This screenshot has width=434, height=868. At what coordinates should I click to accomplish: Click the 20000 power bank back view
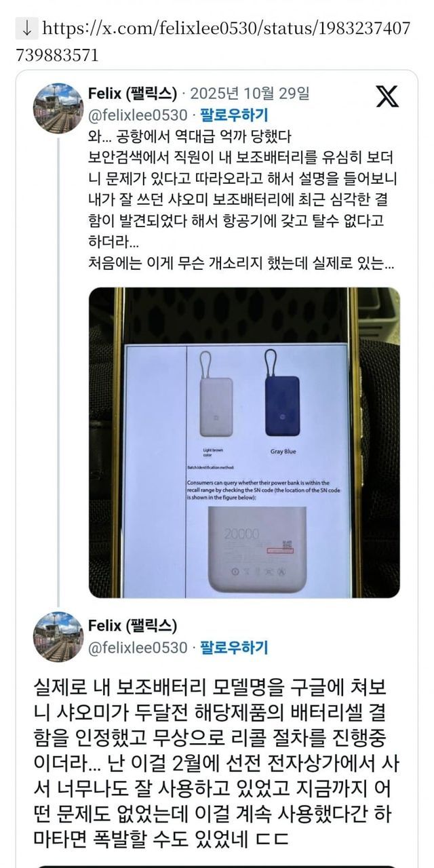click(x=256, y=548)
